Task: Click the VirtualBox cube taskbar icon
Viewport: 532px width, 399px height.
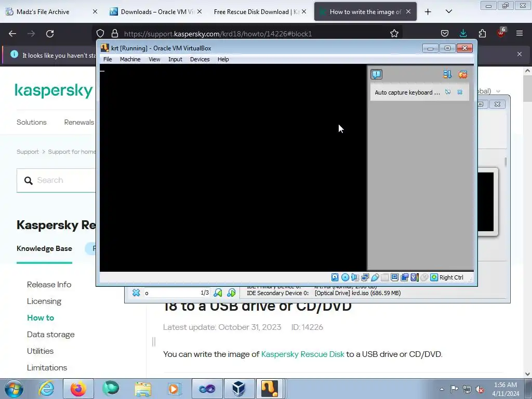Action: click(239, 389)
